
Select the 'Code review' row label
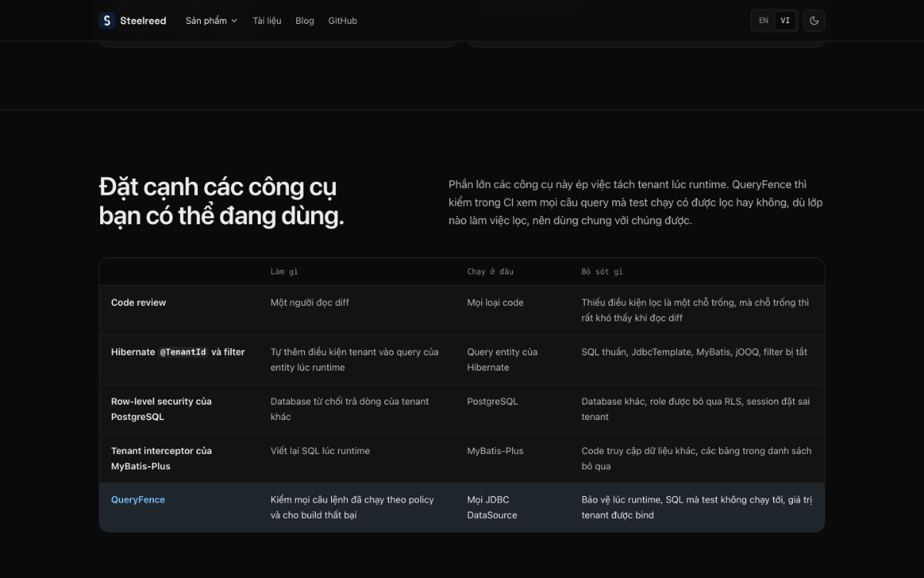[x=139, y=303]
